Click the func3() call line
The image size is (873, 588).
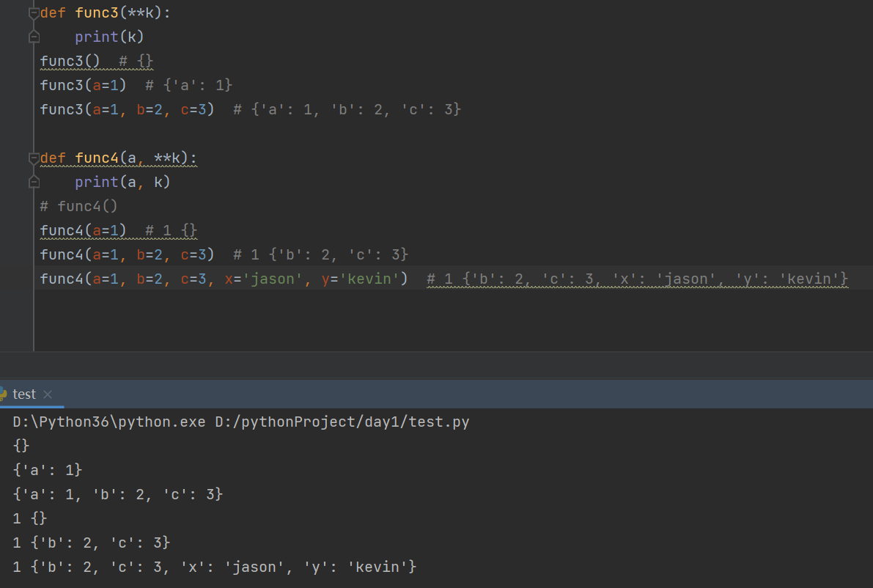(x=70, y=62)
